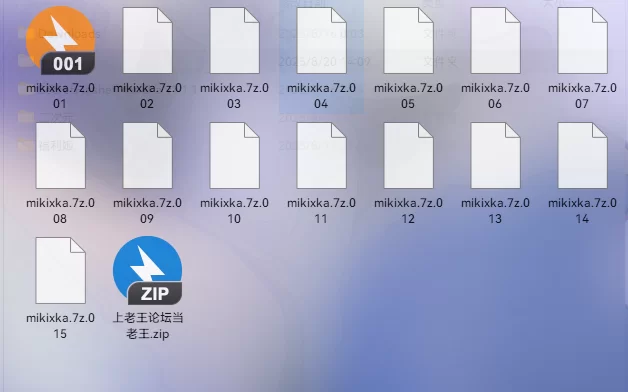Select the mikixka.7z.010 file icon
The height and width of the screenshot is (392, 628).
(x=234, y=155)
